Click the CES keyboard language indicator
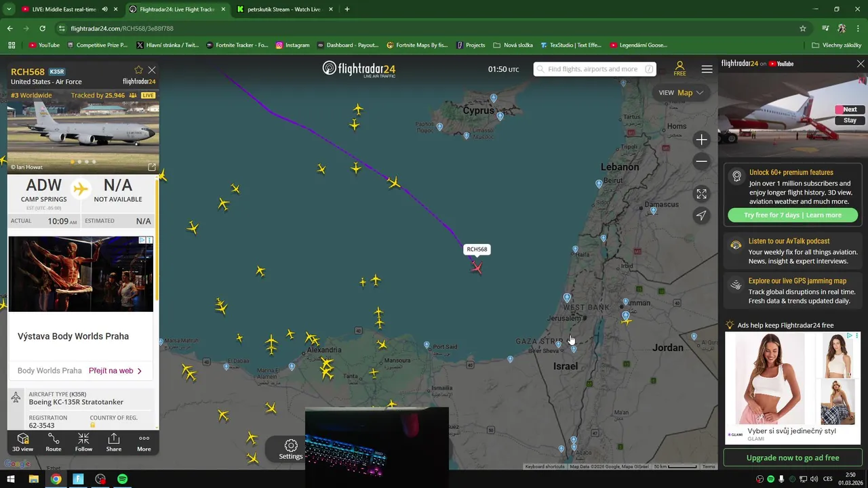 [x=828, y=479]
